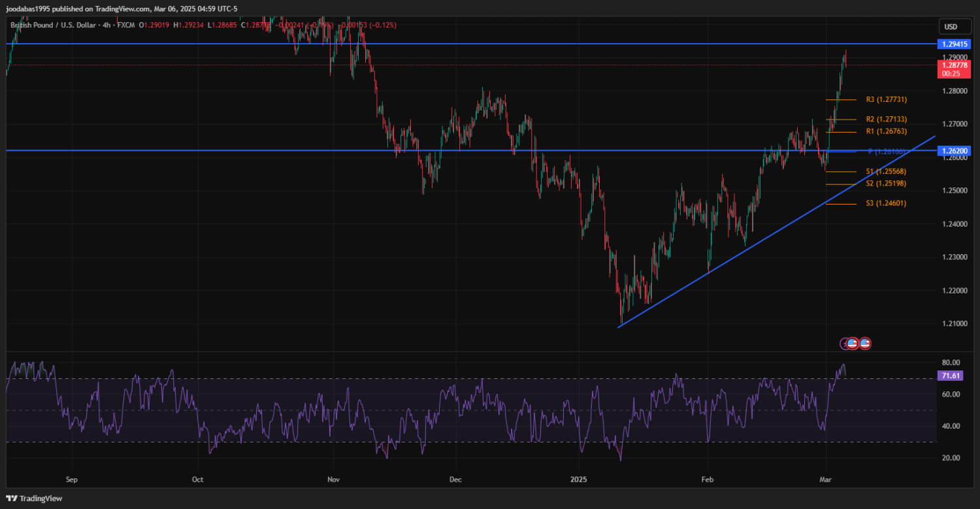Click the 2025 label on time axis
Image resolution: width=980 pixels, height=509 pixels.
[x=580, y=480]
